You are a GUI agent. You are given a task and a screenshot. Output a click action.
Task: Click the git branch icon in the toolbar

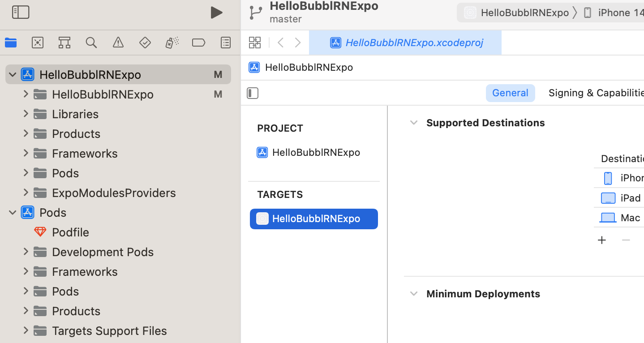[256, 13]
